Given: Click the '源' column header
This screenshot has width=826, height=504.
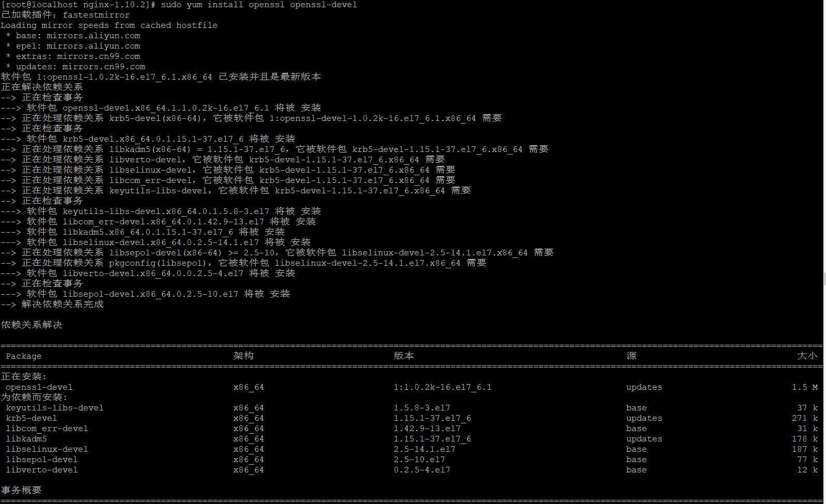Looking at the screenshot, I should pos(632,356).
